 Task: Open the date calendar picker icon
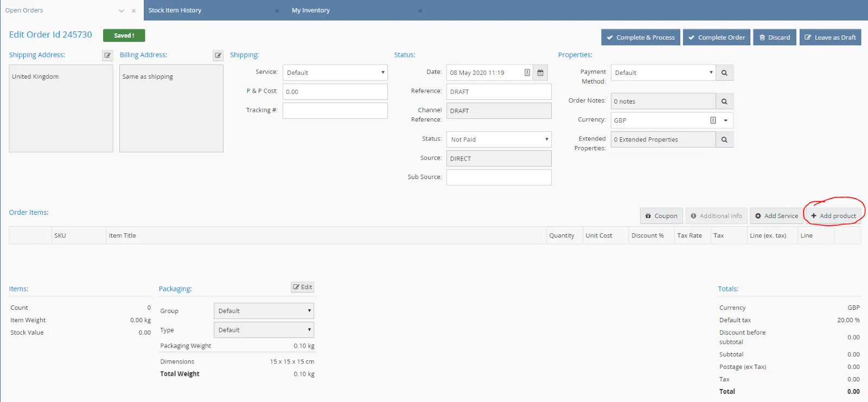tap(540, 73)
